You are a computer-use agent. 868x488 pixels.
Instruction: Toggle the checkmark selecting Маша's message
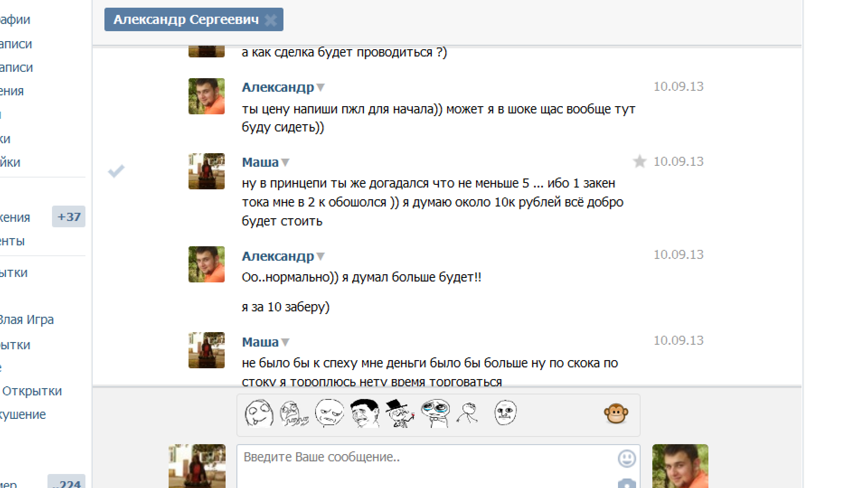[116, 171]
